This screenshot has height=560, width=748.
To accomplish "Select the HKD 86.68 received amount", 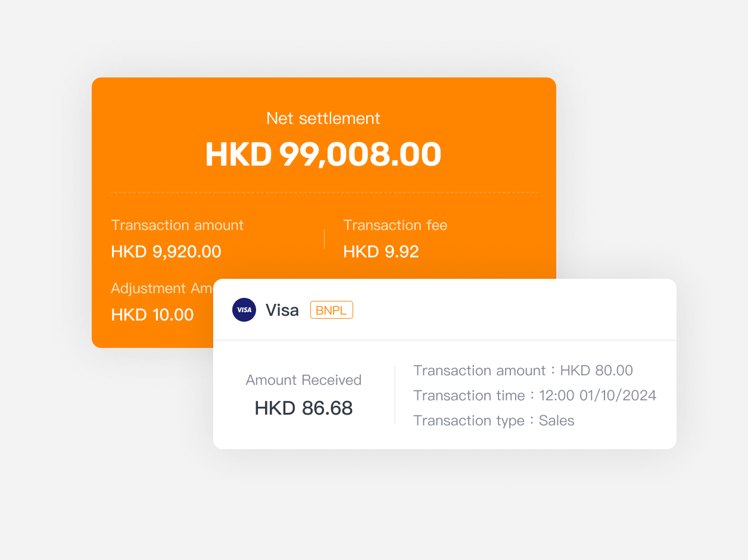I will (x=304, y=408).
